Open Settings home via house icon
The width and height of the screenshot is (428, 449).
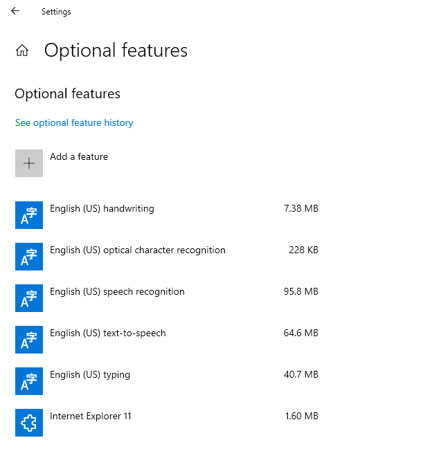coord(22,50)
